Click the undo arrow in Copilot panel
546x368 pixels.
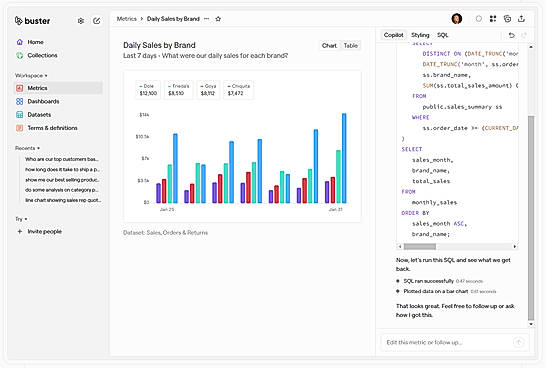click(511, 35)
